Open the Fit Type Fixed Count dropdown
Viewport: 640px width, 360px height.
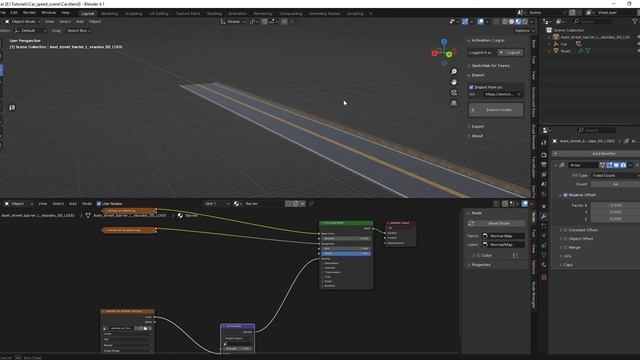[x=615, y=176]
